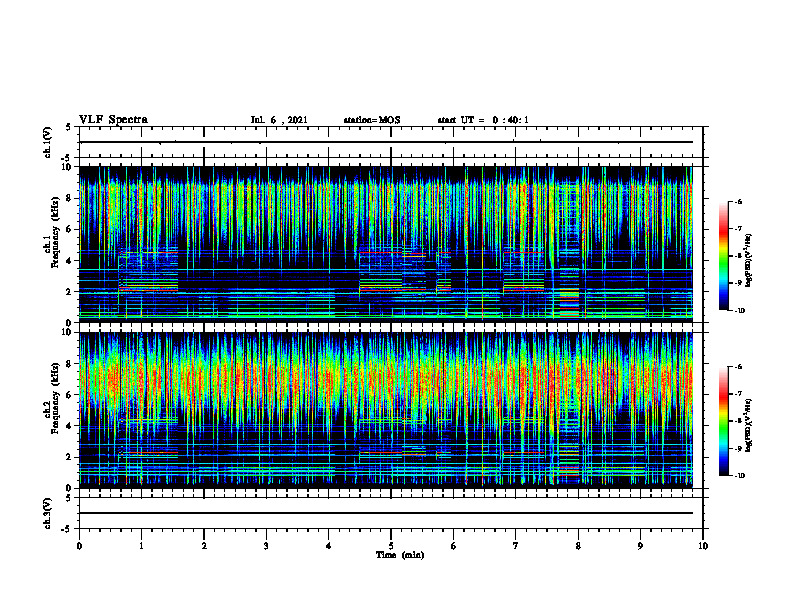The image size is (792, 612).
Task: Click the -7 label on ch.2 colorbar
Action: point(738,394)
